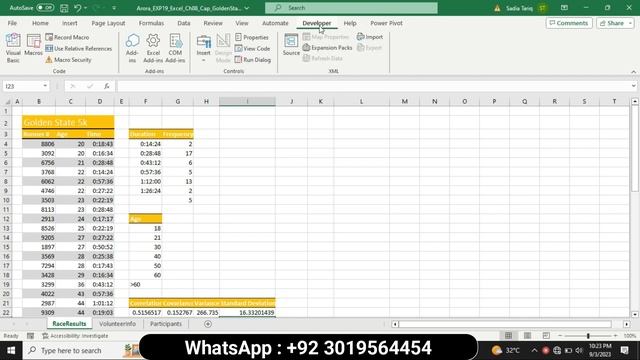
Task: Open COM Add-ins dialog
Action: 175,48
